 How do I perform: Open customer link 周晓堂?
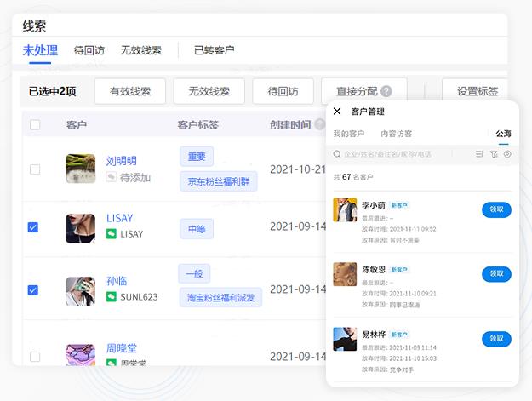[x=122, y=348]
